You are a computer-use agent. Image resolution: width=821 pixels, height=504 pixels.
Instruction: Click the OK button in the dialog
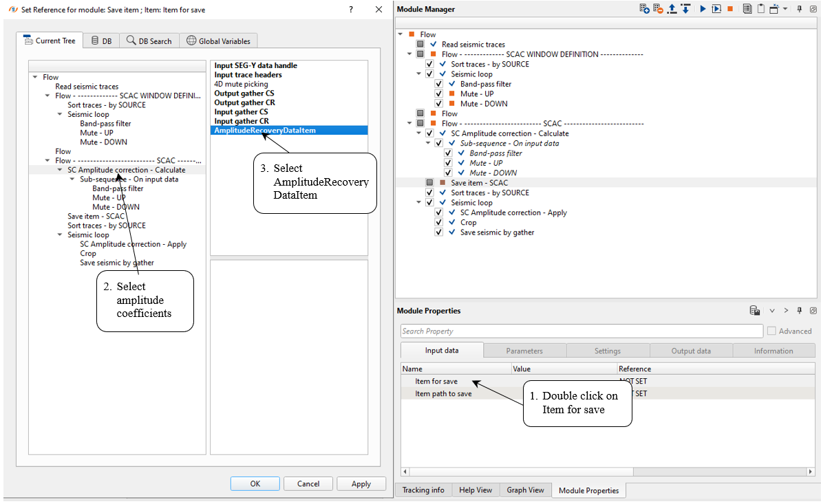pyautogui.click(x=255, y=484)
